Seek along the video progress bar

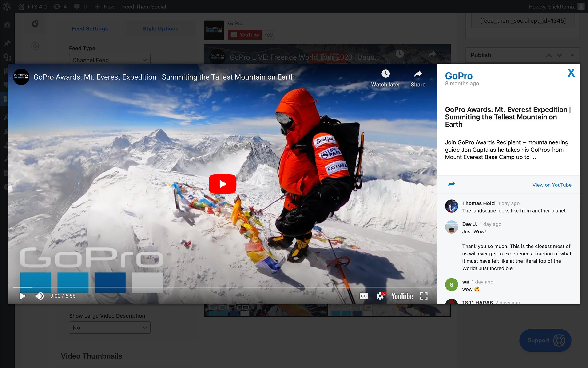(x=222, y=287)
